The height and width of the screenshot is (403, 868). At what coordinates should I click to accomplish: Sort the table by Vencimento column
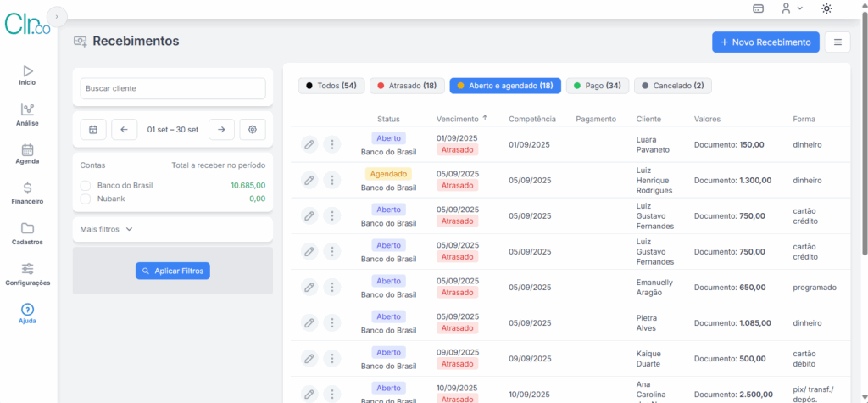pos(461,119)
